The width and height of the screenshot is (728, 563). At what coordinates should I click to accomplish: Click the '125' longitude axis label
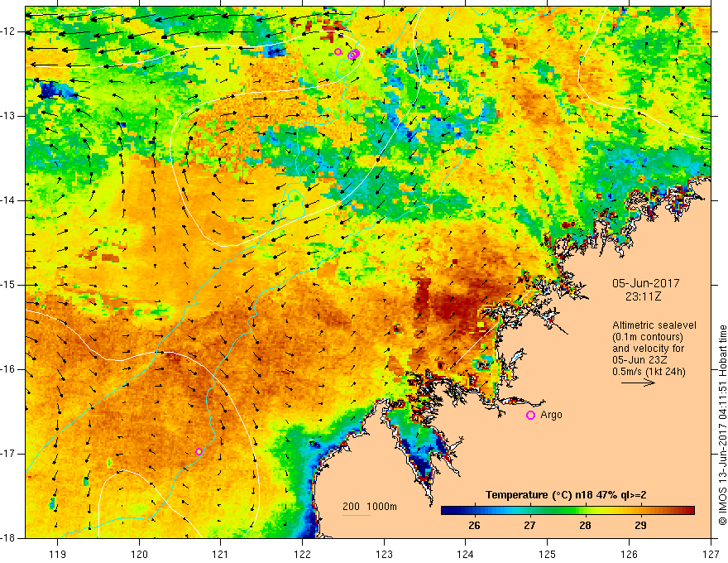548,554
